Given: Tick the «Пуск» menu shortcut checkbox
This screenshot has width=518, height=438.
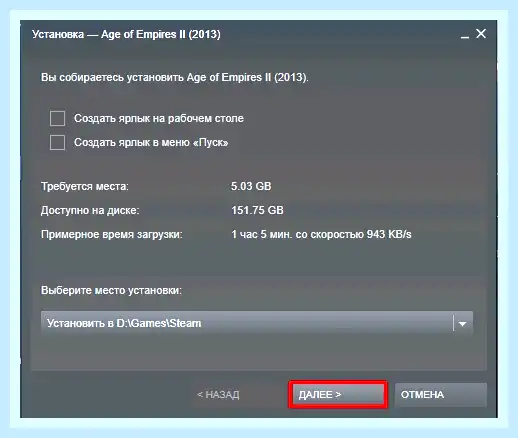Looking at the screenshot, I should [x=57, y=143].
